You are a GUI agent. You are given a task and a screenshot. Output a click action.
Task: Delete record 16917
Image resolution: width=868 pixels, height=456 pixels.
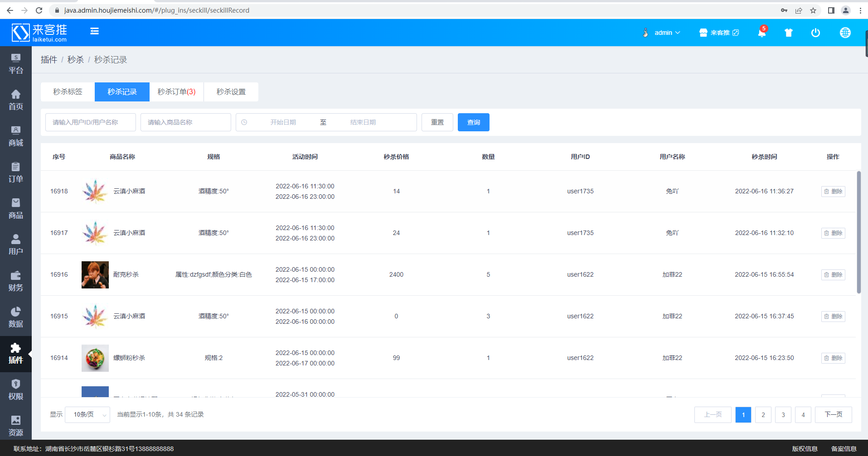(833, 233)
